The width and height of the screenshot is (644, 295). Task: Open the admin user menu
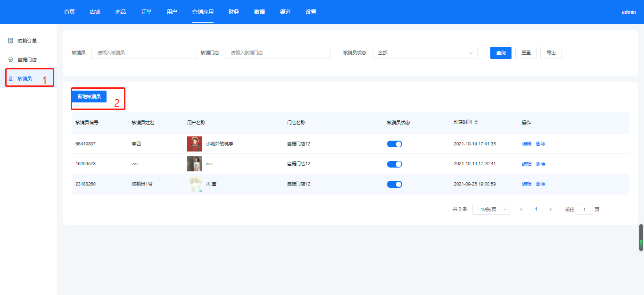point(628,12)
